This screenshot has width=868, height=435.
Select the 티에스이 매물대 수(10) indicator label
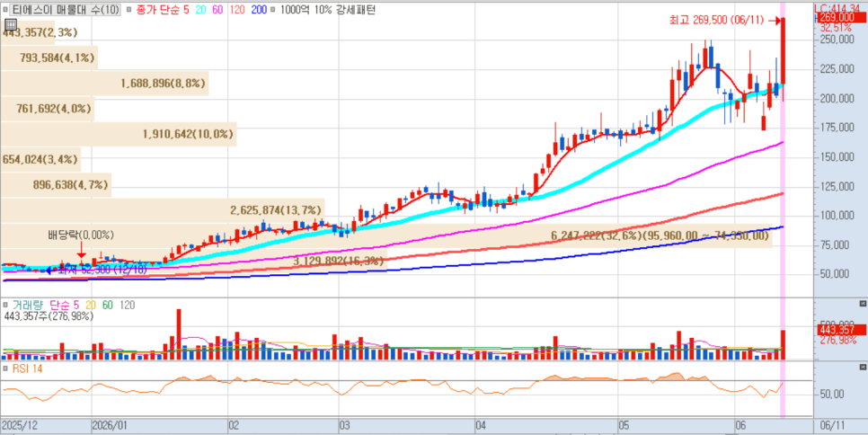[x=66, y=10]
